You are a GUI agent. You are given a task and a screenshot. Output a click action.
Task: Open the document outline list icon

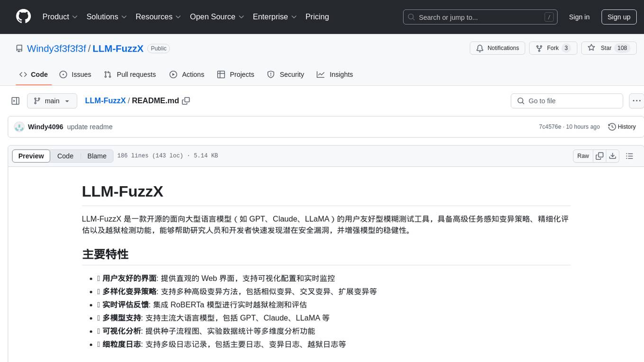click(x=629, y=156)
